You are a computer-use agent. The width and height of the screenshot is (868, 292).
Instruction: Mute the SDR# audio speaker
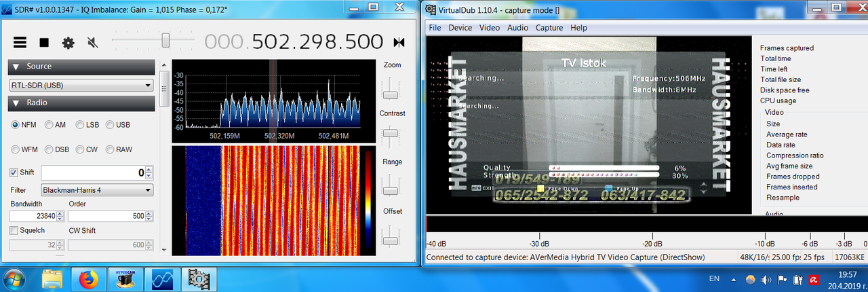click(x=92, y=42)
